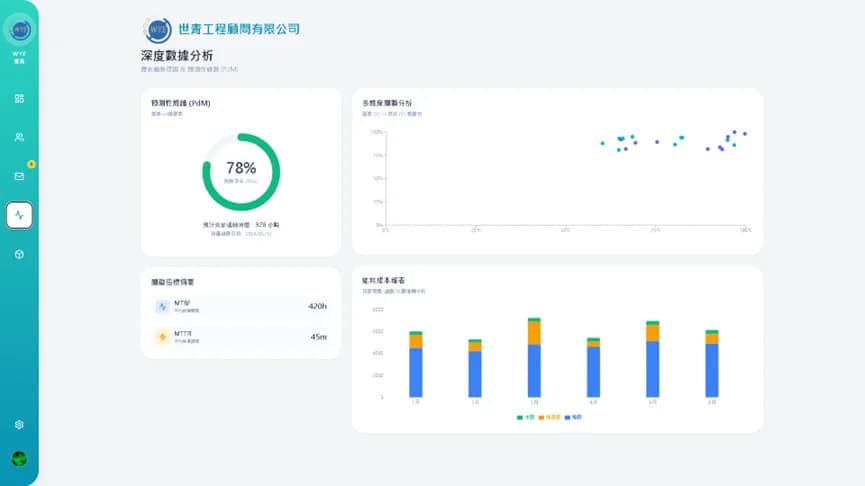Click the rightmost purple scatter point
The width and height of the screenshot is (865, 486).
[745, 134]
